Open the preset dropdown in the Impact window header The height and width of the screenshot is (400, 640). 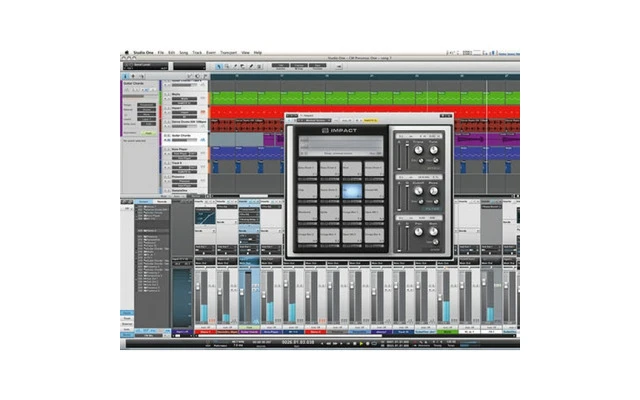point(316,120)
